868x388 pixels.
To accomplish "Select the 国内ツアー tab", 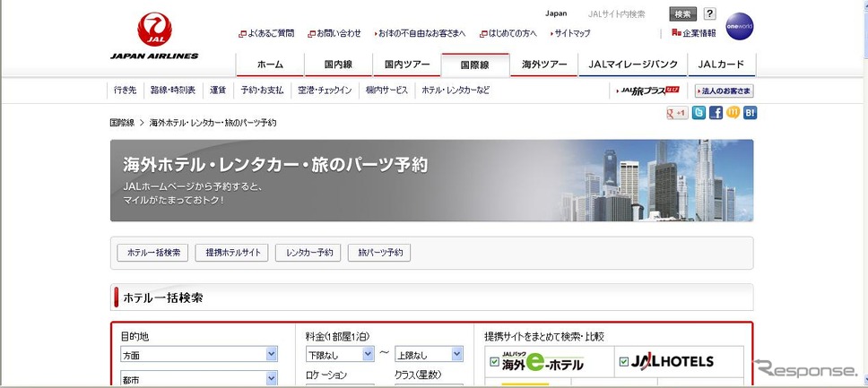I will [x=407, y=65].
